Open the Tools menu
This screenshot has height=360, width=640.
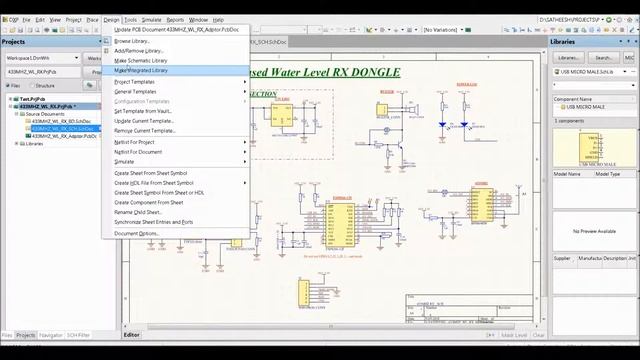pyautogui.click(x=130, y=20)
